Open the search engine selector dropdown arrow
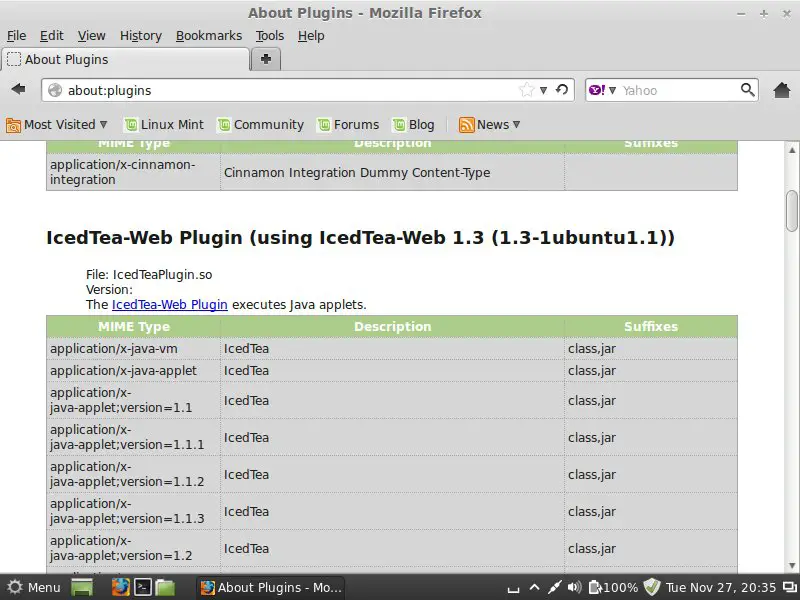This screenshot has height=600, width=800. pyautogui.click(x=612, y=90)
